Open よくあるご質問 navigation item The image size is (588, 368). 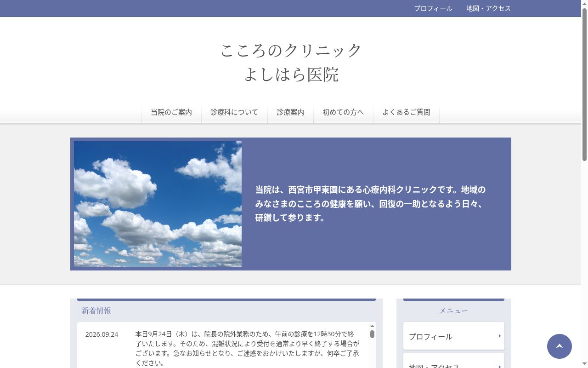[x=406, y=112]
